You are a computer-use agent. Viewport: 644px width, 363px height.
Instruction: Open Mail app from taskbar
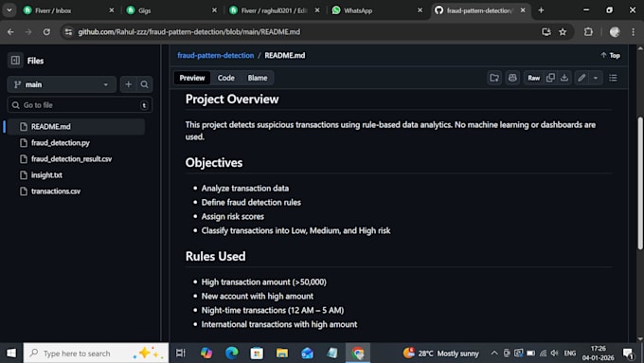[307, 353]
